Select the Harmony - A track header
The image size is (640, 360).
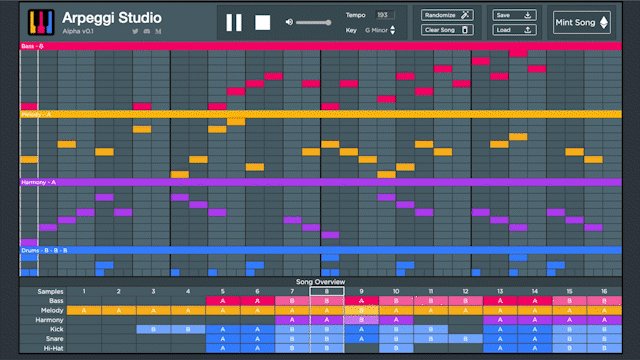[320, 182]
